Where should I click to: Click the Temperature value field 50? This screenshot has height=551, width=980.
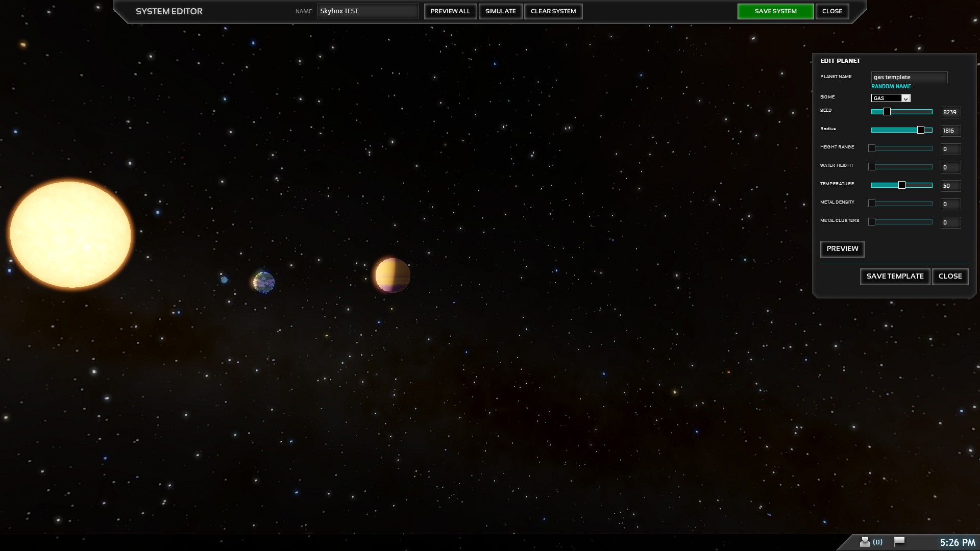[950, 186]
